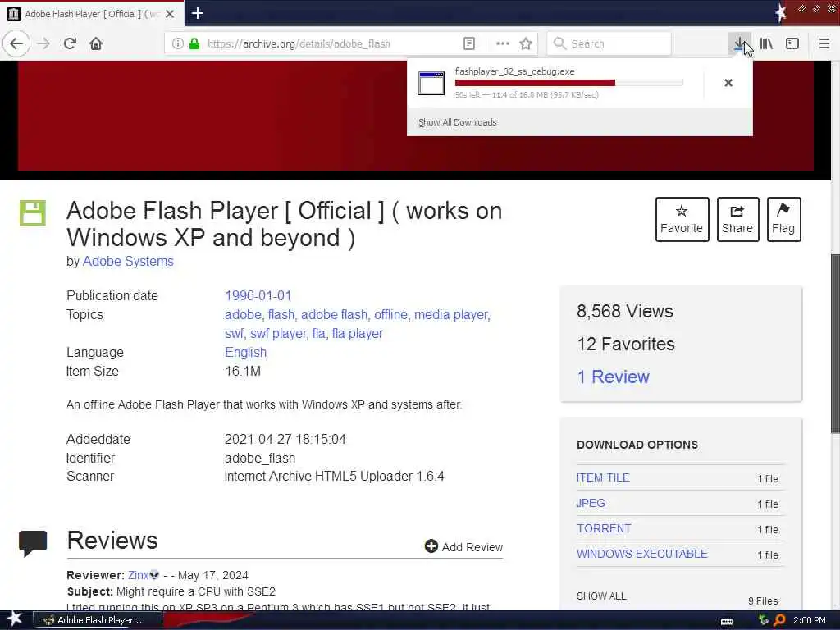Flag this item
840x630 pixels.
click(x=783, y=219)
